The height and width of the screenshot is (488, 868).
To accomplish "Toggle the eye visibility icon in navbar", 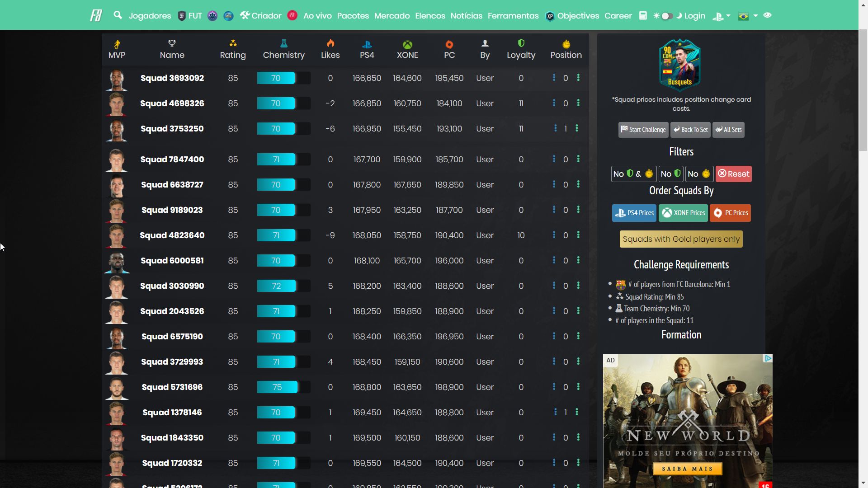I will pos(767,15).
